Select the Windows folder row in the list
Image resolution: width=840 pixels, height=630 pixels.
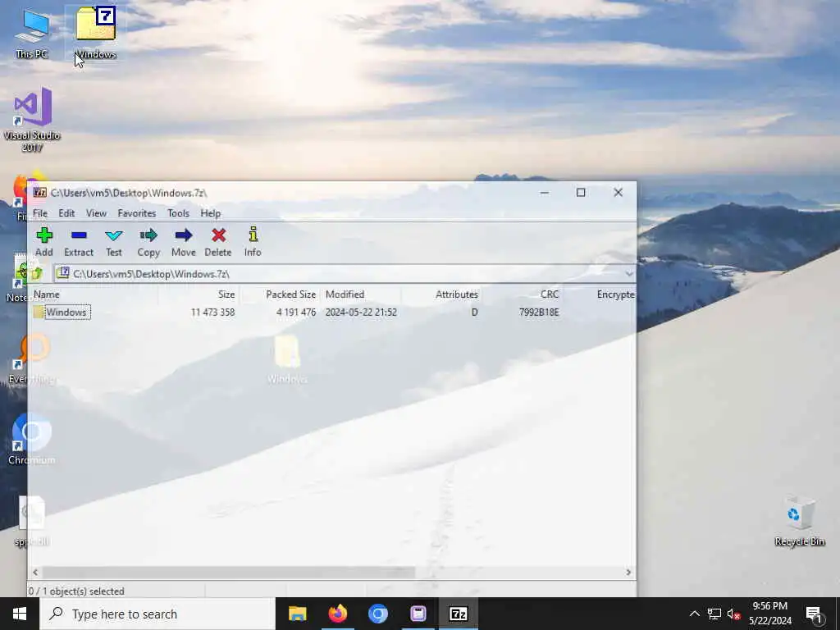[x=332, y=313]
